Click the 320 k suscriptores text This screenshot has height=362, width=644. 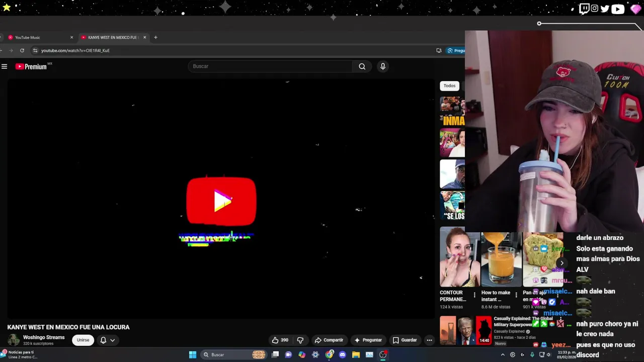pyautogui.click(x=38, y=344)
